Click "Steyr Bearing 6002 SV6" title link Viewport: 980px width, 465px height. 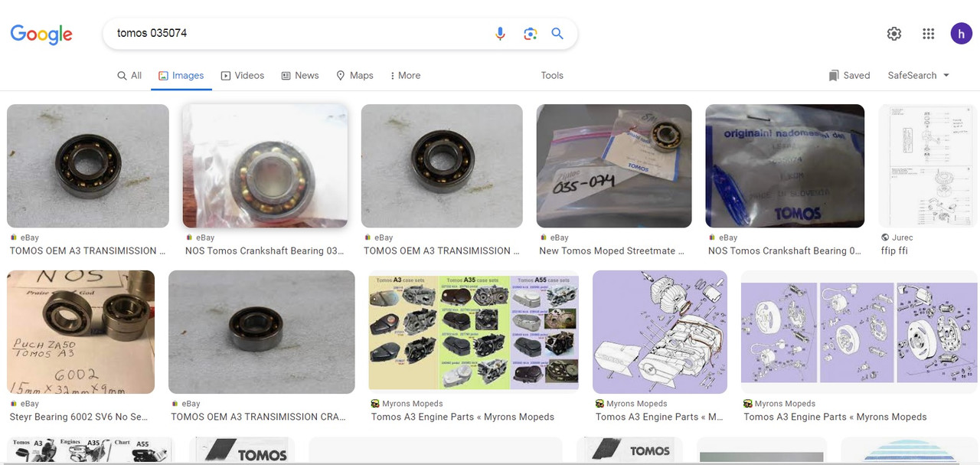tap(79, 417)
